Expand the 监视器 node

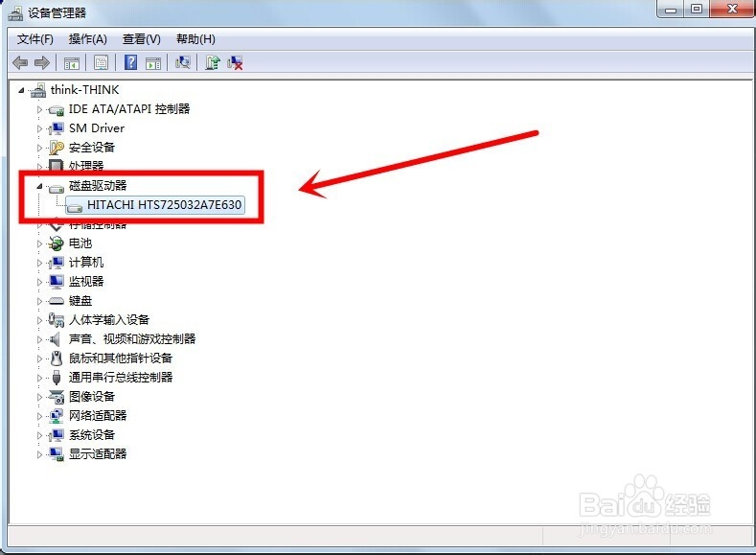(x=39, y=282)
